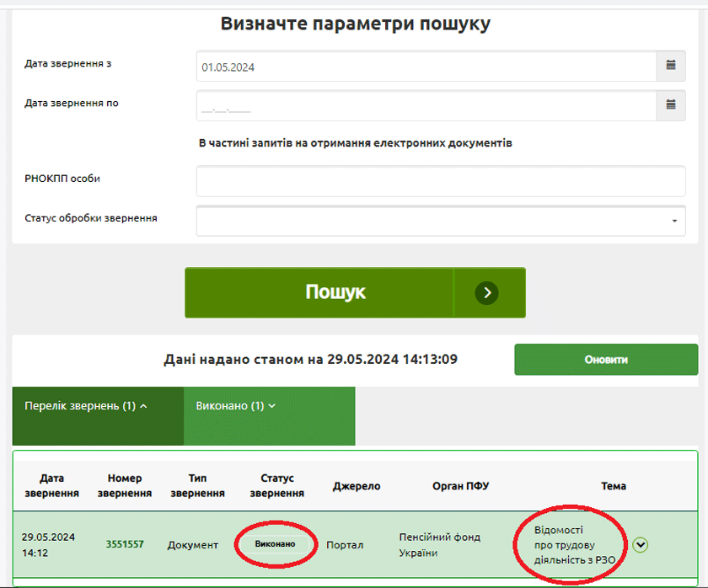Click into the 'РНОКПП особи' text field
708x588 pixels.
pyautogui.click(x=441, y=180)
